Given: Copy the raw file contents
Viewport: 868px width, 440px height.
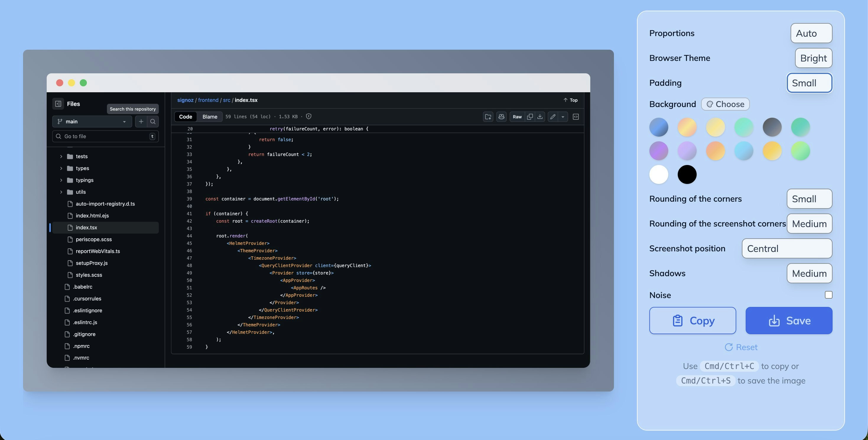Looking at the screenshot, I should click(530, 117).
